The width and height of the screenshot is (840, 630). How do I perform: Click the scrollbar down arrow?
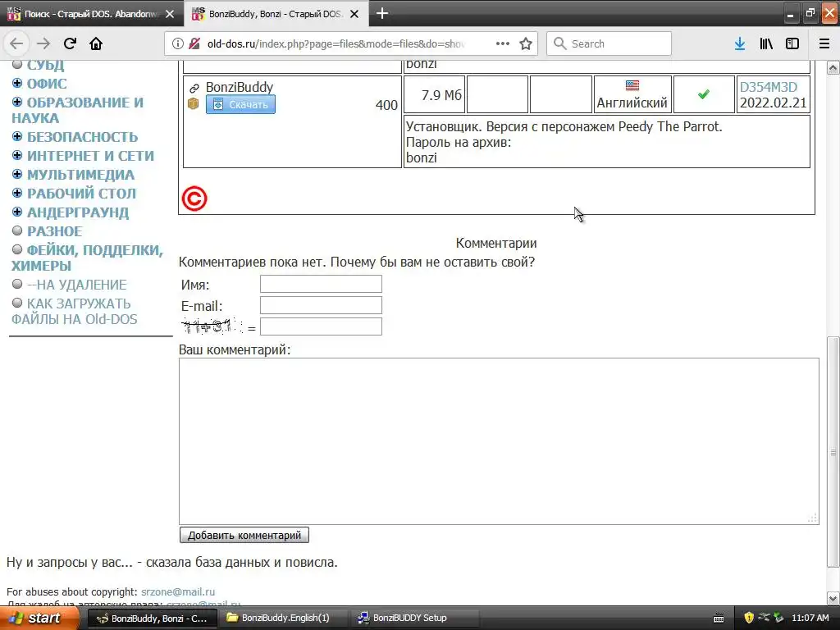tap(833, 598)
